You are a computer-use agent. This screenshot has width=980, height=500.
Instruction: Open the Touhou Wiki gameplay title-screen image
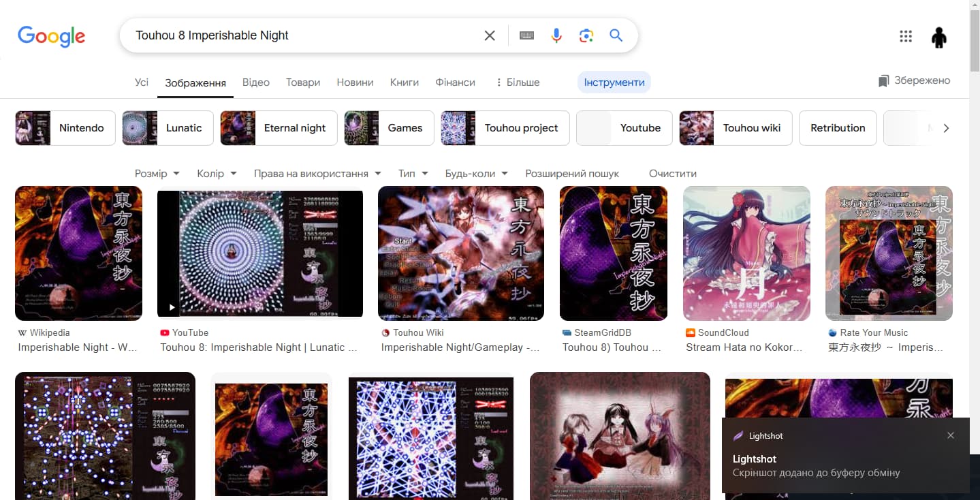point(461,253)
